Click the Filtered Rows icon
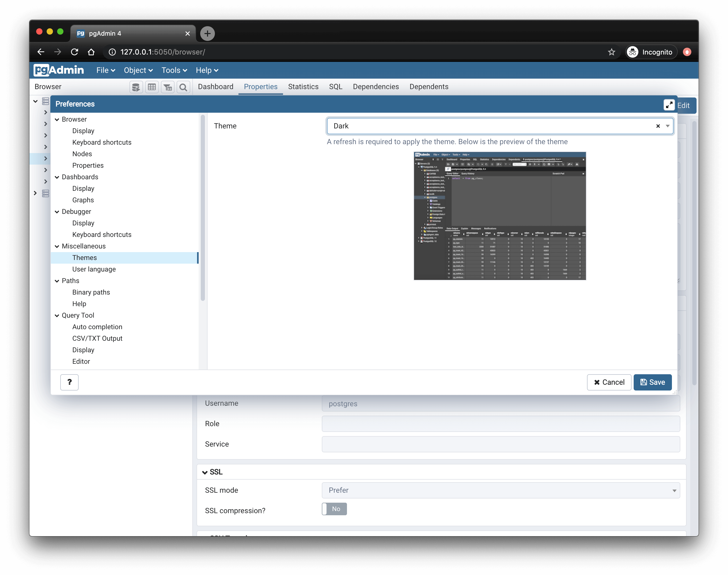This screenshot has height=575, width=728. pos(168,87)
